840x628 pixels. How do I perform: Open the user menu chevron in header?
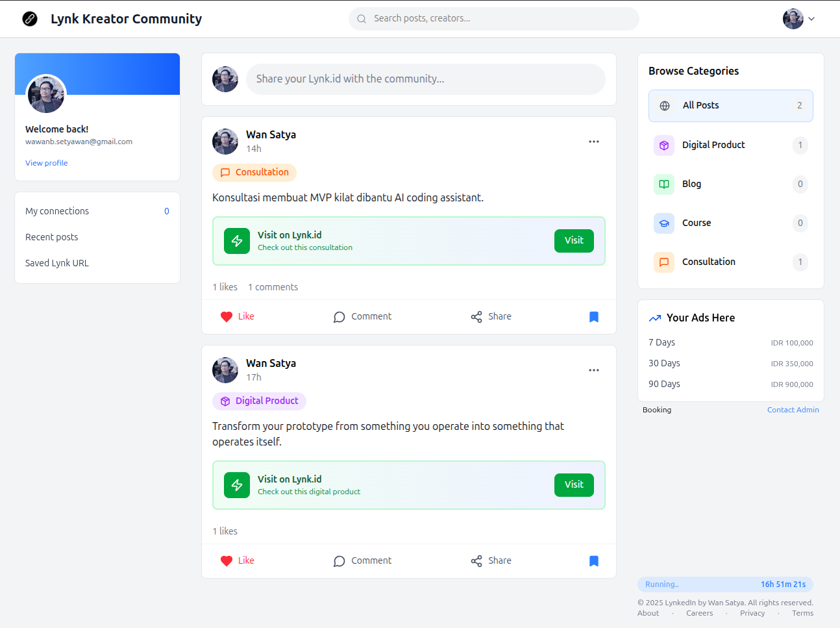point(811,19)
